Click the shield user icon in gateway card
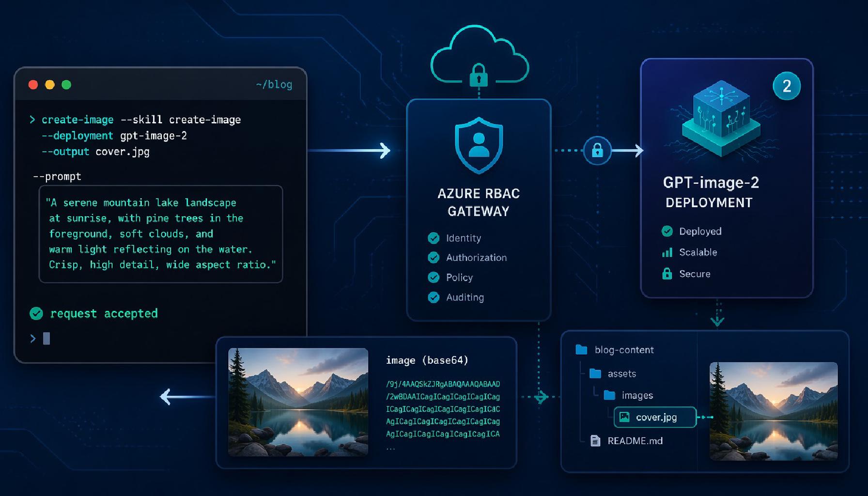 tap(479, 145)
